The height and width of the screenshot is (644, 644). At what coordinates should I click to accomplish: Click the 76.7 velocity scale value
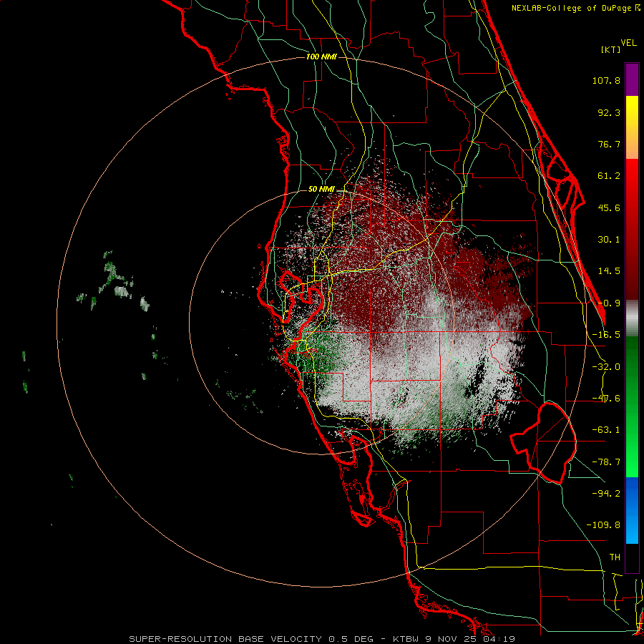[609, 144]
